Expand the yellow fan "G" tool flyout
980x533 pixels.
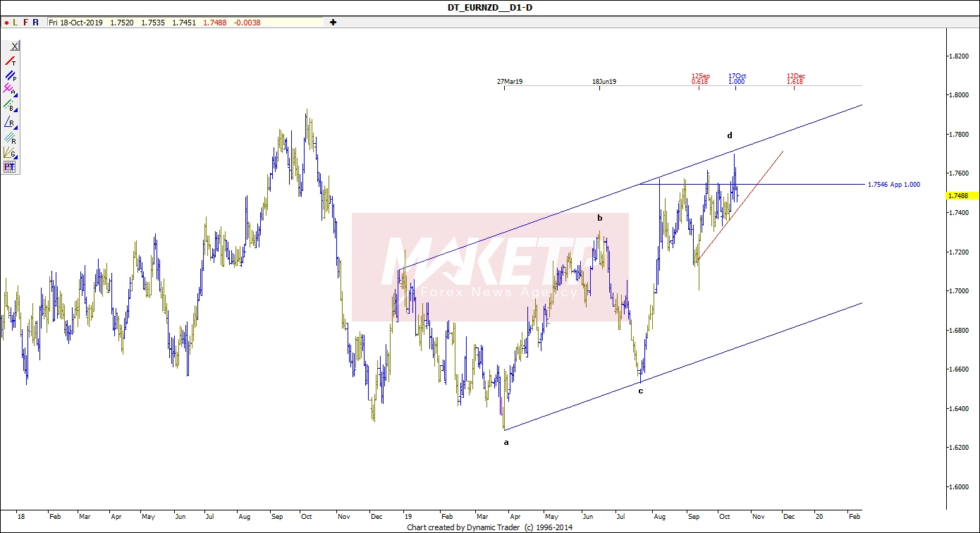tap(10, 152)
